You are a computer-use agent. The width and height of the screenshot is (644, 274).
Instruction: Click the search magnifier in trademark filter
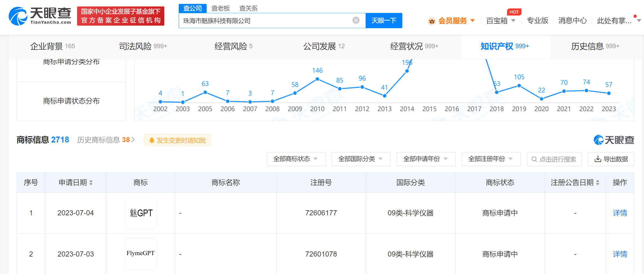[x=534, y=159]
